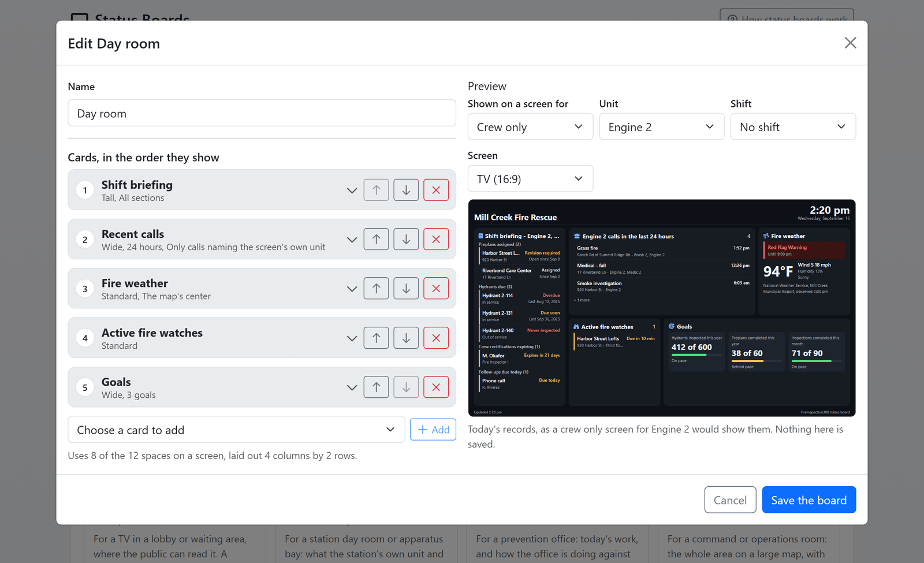Move Fire weather card up
Image resolution: width=924 pixels, height=563 pixels.
tap(376, 289)
